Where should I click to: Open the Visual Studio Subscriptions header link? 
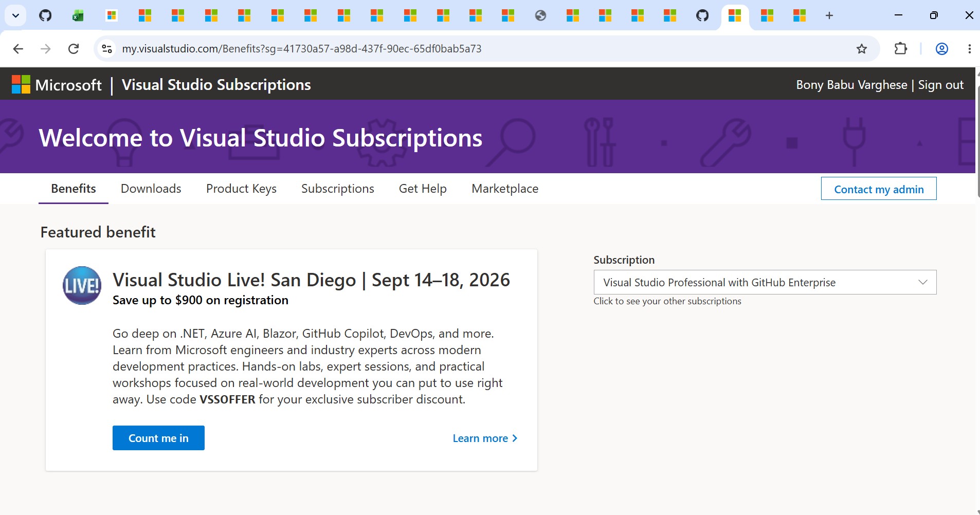(216, 85)
